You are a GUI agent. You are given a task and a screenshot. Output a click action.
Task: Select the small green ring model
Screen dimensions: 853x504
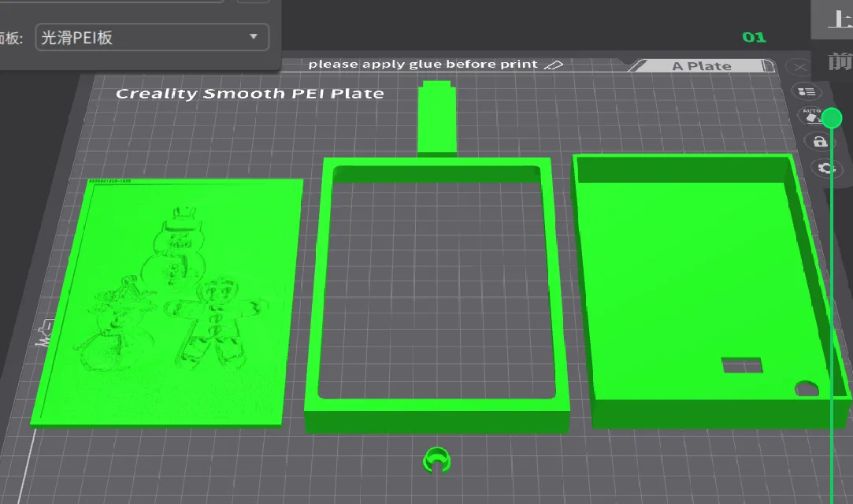coord(437,460)
